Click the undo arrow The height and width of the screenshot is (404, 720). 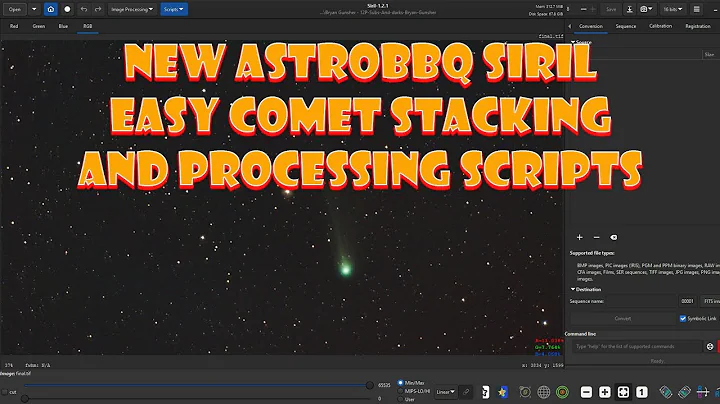tap(84, 9)
